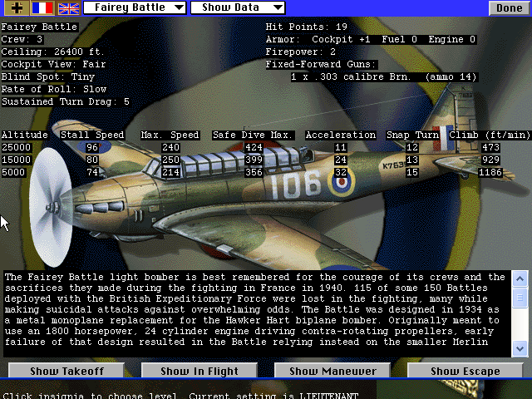
Task: Click the Done button
Action: click(509, 7)
